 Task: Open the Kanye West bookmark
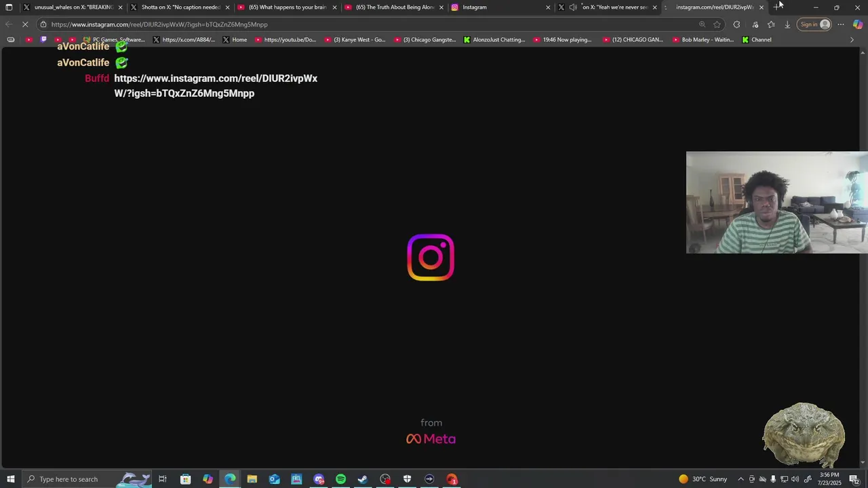coord(354,40)
